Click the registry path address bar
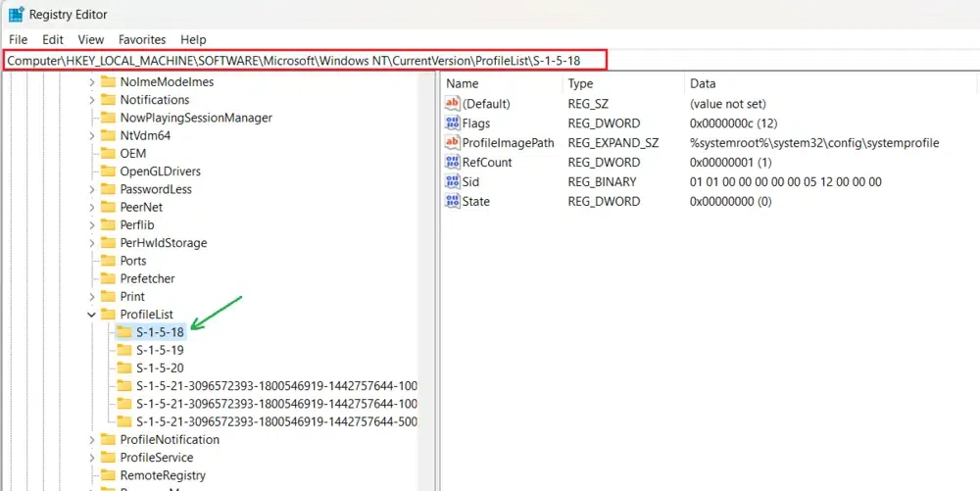Viewport: 980px width, 491px height. tap(305, 61)
